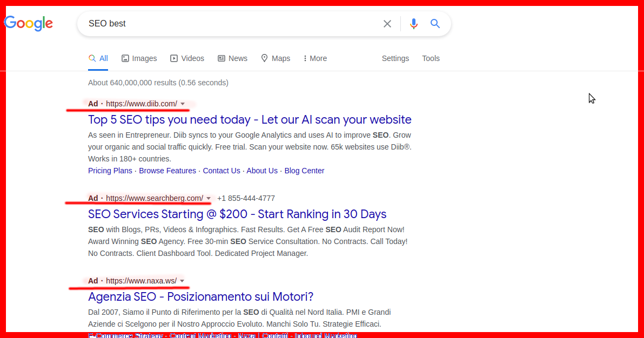Clear the search box with X icon
Image resolution: width=644 pixels, height=338 pixels.
point(387,24)
